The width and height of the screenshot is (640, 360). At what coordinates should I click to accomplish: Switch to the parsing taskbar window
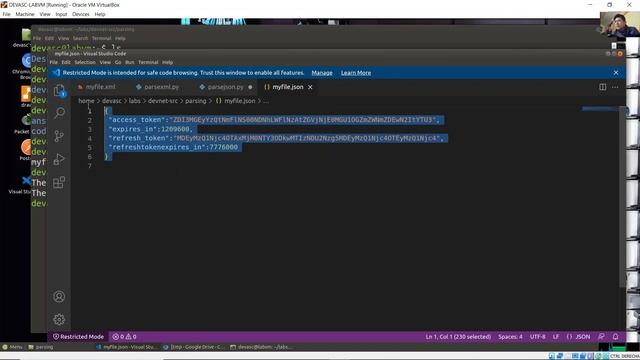[41, 347]
